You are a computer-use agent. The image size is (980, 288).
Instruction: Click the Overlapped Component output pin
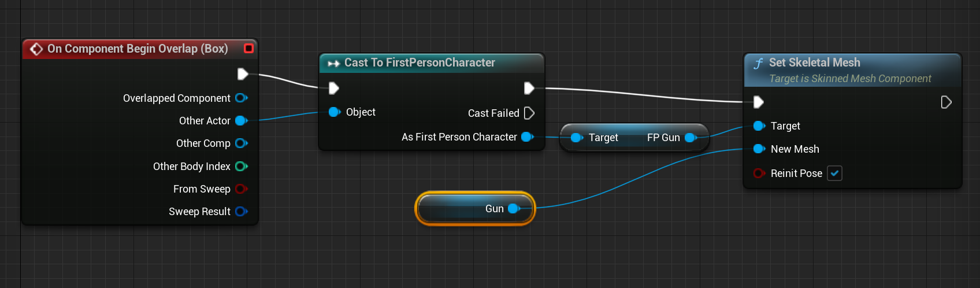coord(242,98)
